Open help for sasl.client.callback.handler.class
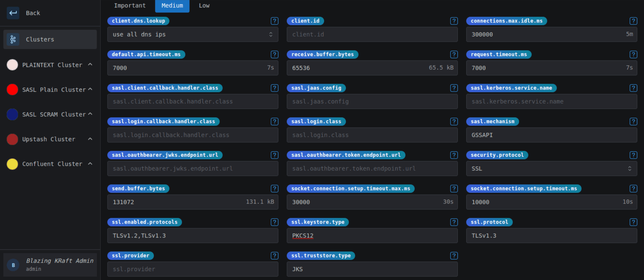 coord(274,88)
